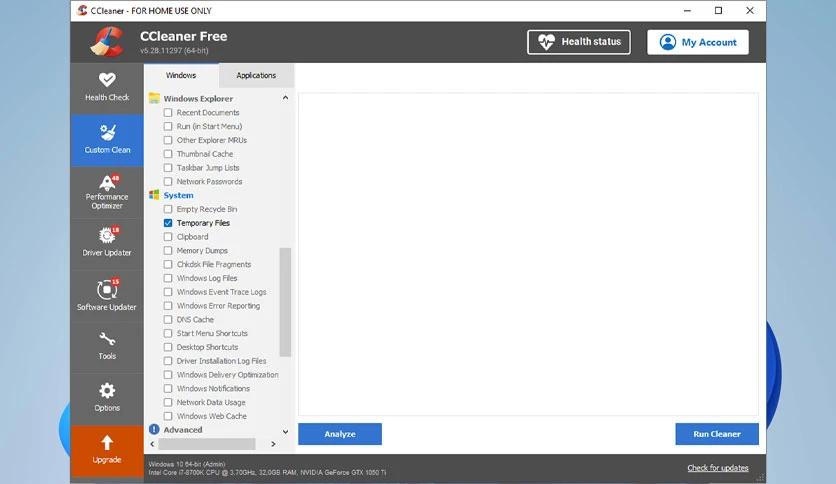
Task: Click the orange Upgrade arrow
Action: coord(107,450)
